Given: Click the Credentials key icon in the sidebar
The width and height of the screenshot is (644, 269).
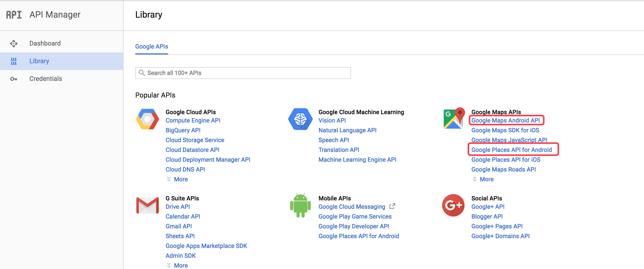Looking at the screenshot, I should tap(14, 79).
